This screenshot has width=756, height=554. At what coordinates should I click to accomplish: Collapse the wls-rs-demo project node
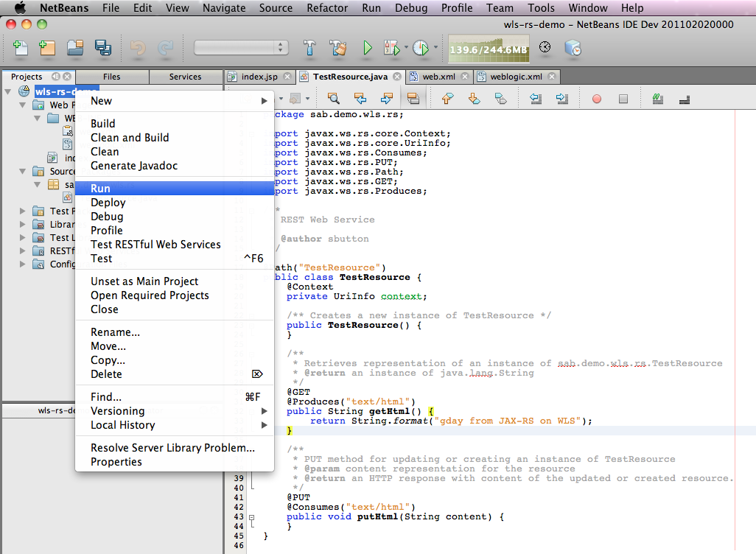7,91
